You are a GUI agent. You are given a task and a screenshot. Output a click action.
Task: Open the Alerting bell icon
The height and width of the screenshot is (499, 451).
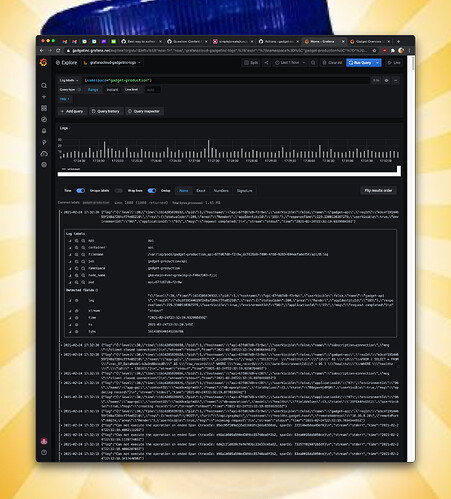(x=44, y=131)
